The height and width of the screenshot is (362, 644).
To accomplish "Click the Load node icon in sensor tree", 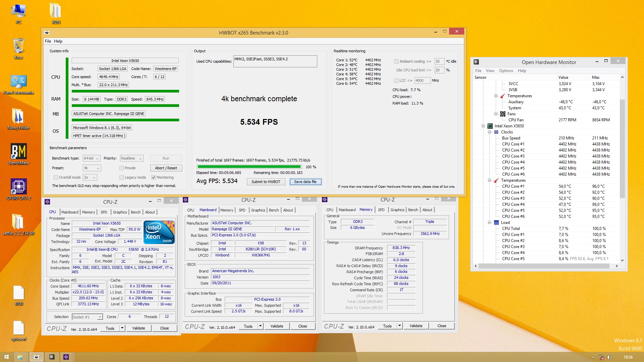I will (496, 223).
